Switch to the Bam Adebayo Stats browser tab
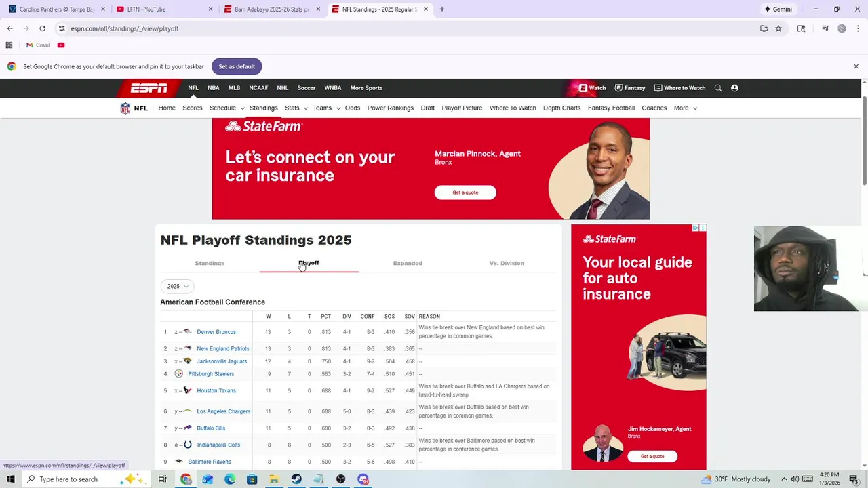Screen dimensions: 868x488 (x=272, y=9)
